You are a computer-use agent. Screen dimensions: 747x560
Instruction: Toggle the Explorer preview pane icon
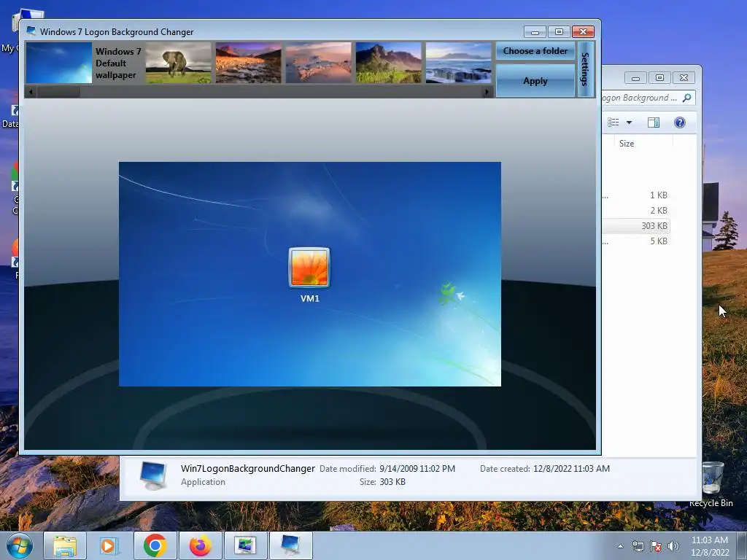coord(653,122)
